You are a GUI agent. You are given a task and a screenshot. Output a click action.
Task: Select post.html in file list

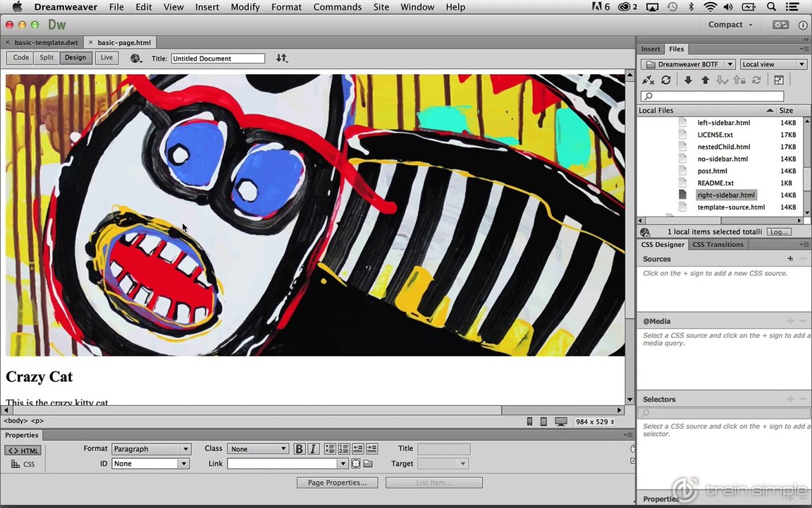coord(712,171)
